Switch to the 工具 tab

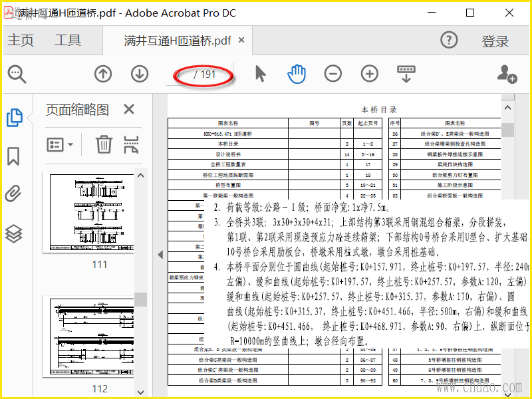click(68, 40)
